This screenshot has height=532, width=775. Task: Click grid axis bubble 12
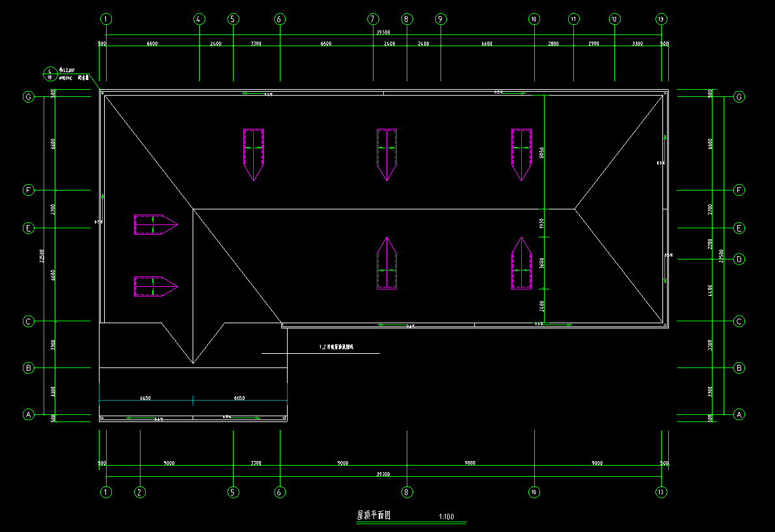[x=614, y=20]
